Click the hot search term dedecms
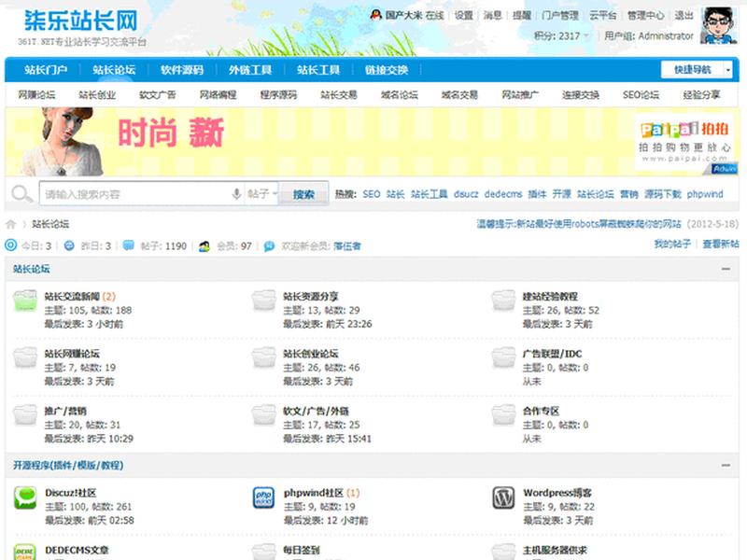 (x=503, y=194)
